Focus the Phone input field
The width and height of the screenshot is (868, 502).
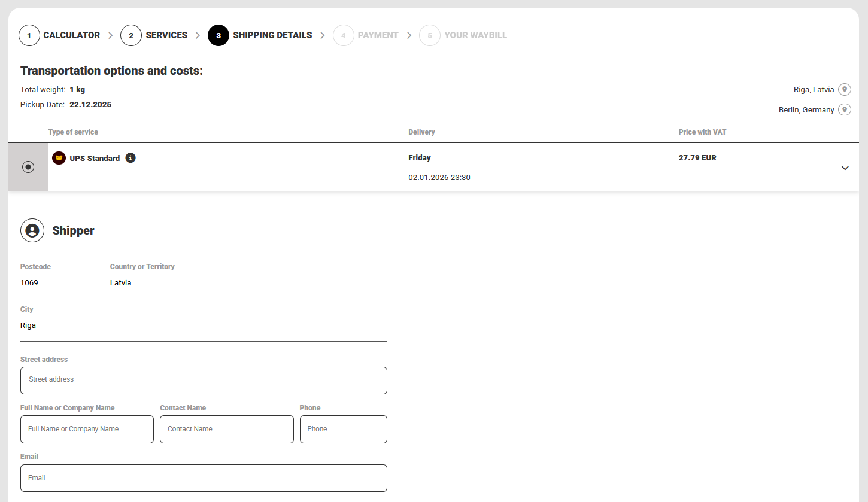(x=343, y=430)
